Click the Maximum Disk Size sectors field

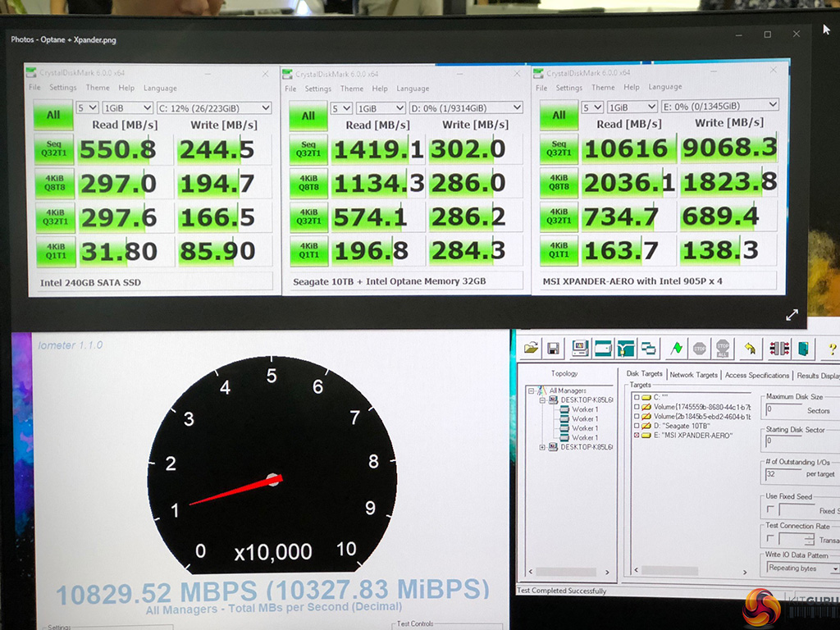(784, 410)
